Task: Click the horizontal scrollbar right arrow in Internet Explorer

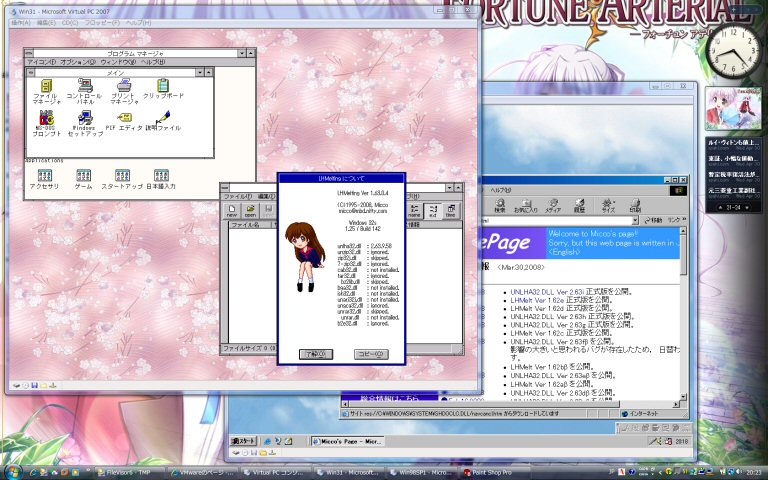Action: 676,404
